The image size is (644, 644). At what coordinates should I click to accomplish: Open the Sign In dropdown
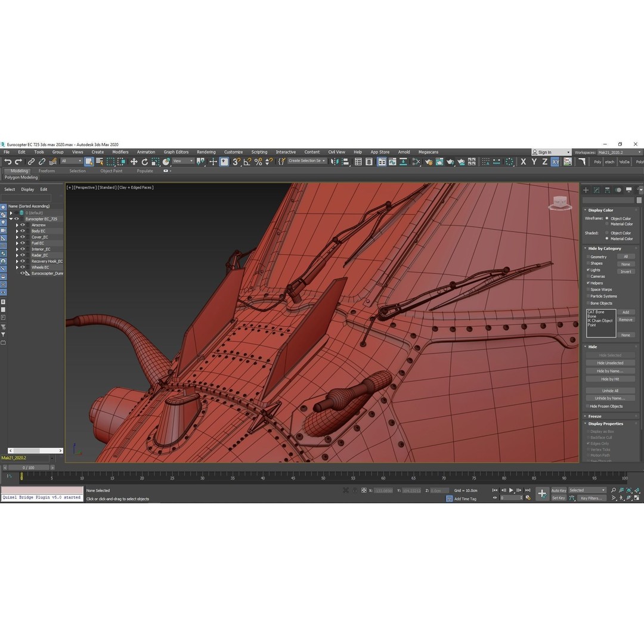tap(551, 153)
